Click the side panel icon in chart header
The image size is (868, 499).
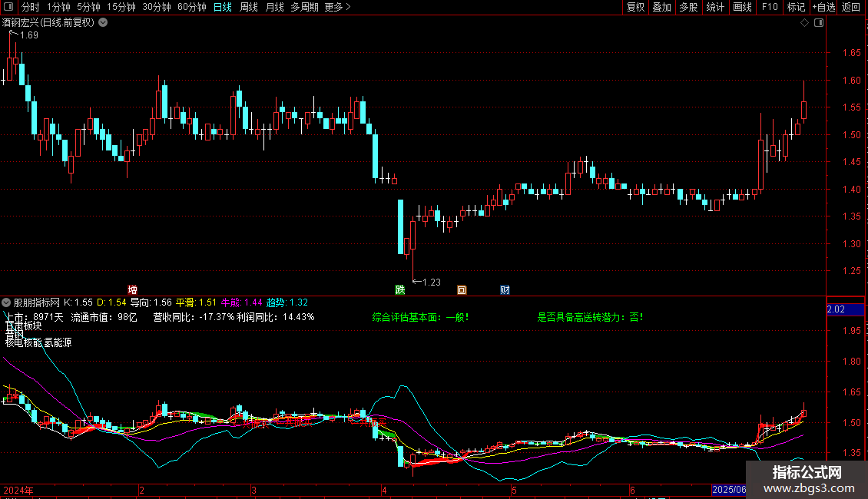click(x=819, y=23)
